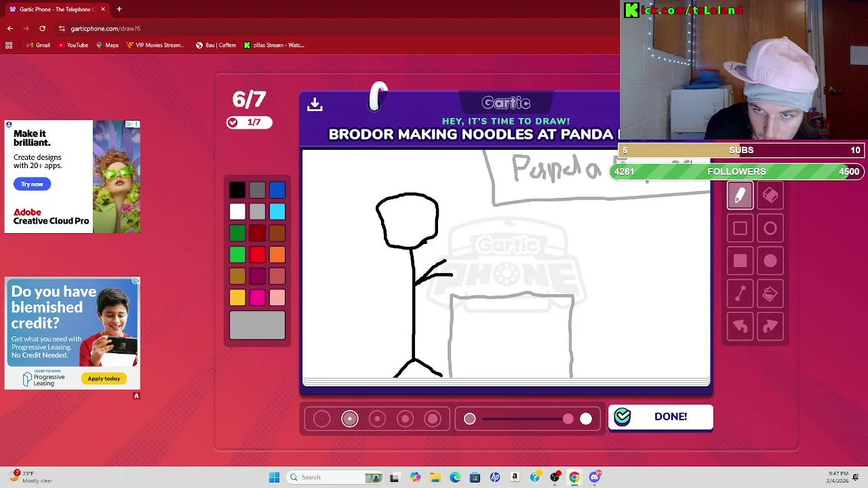Image resolution: width=868 pixels, height=488 pixels.
Task: Open Amazon from the taskbar
Action: [515, 477]
